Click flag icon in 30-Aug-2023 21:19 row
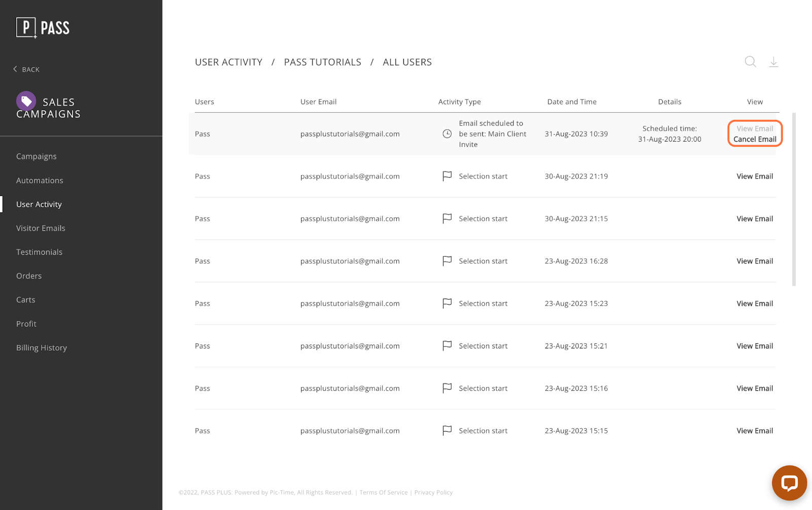Image resolution: width=812 pixels, height=510 pixels. (447, 176)
